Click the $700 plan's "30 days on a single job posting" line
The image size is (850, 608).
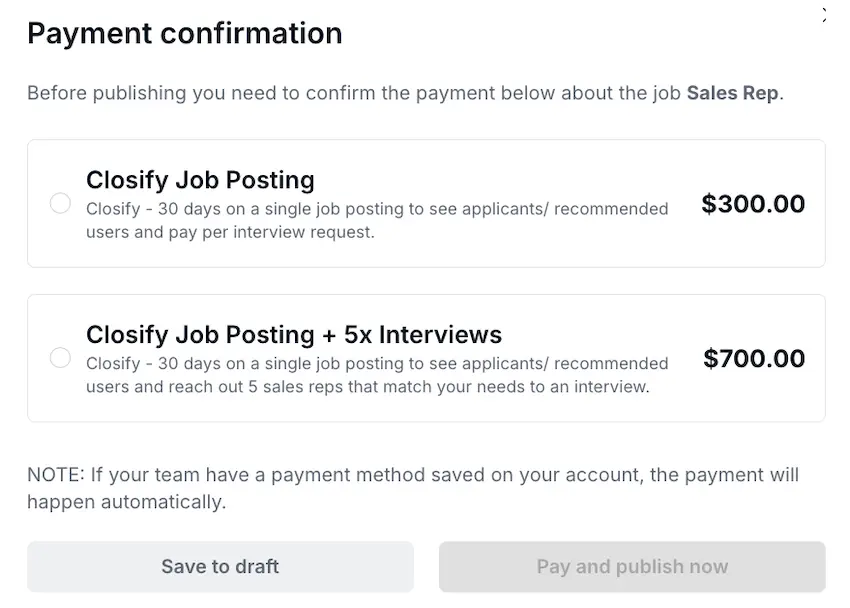[377, 363]
